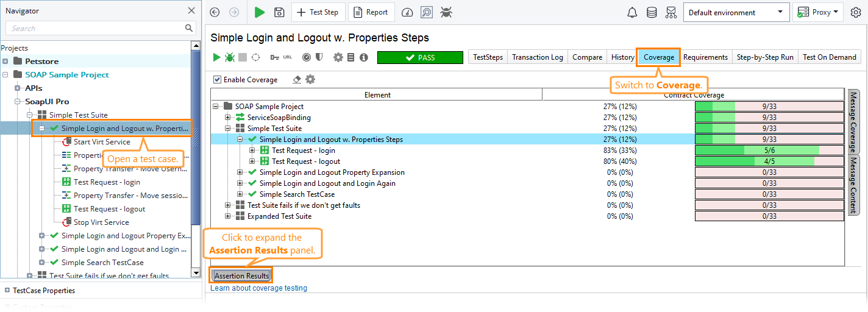
Task: Click the gray stop square button
Action: click(x=243, y=57)
